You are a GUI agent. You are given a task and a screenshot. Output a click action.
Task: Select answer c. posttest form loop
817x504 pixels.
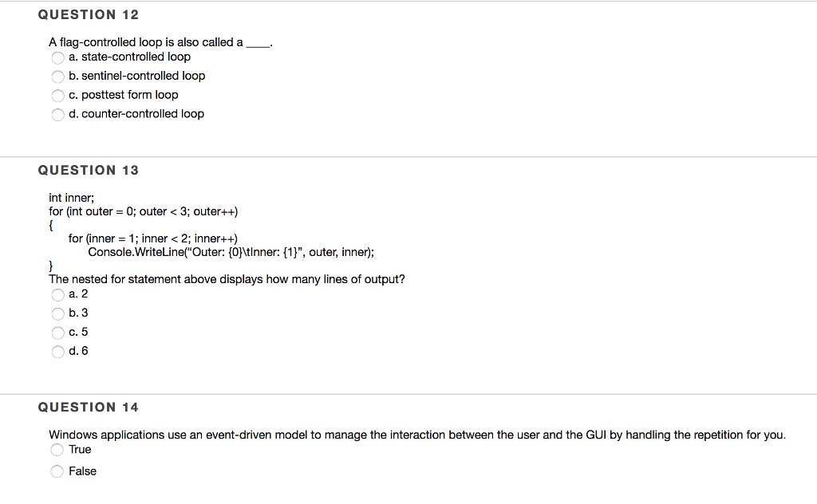click(57, 96)
